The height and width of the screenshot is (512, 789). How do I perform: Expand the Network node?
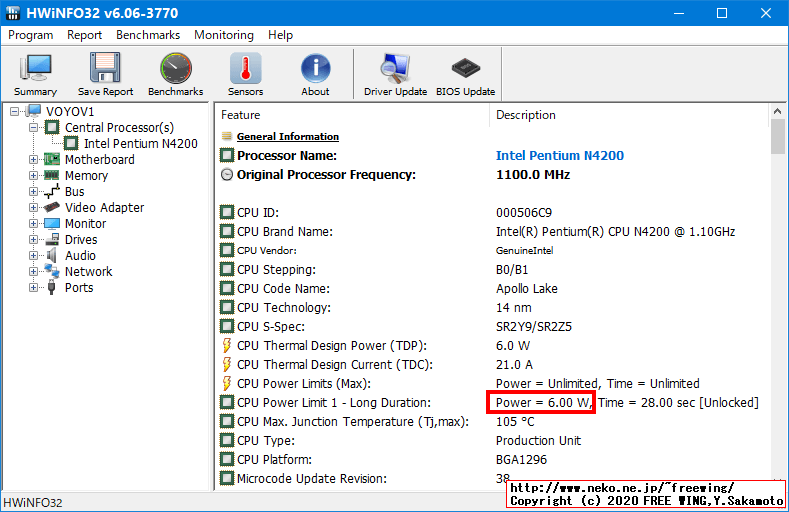tap(33, 272)
